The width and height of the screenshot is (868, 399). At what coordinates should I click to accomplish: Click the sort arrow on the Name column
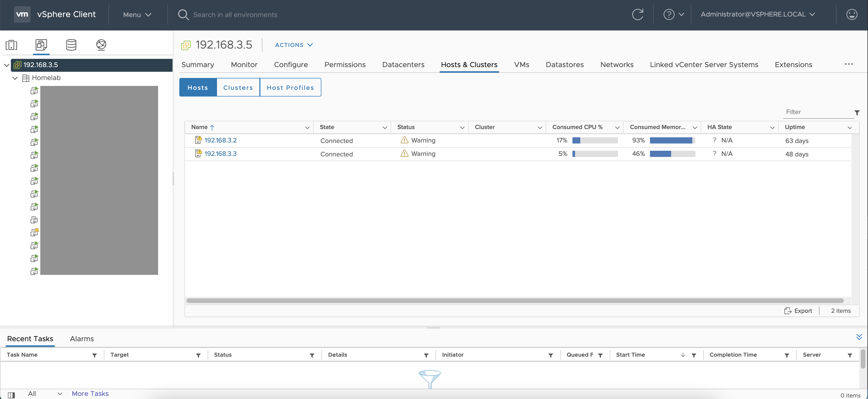212,127
